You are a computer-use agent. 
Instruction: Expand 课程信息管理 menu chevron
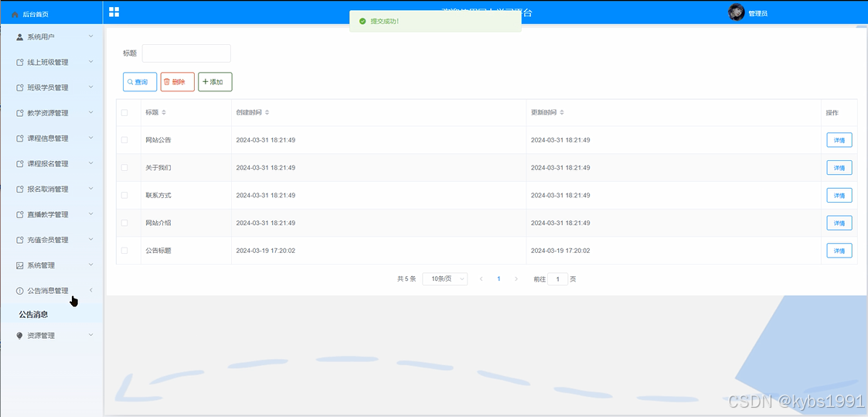click(90, 138)
